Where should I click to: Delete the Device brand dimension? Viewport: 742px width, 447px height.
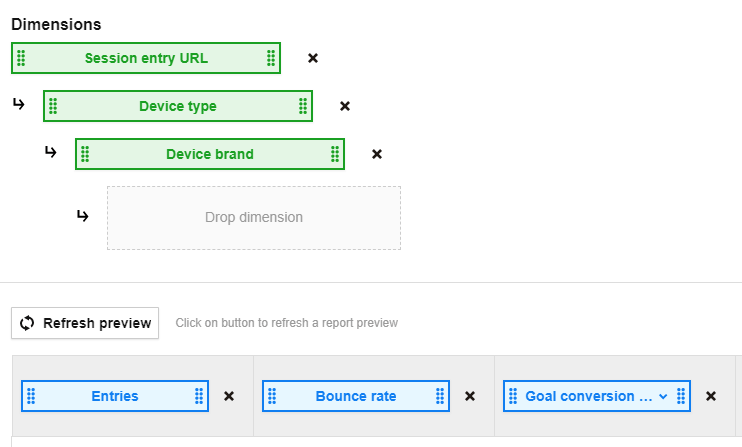click(377, 154)
